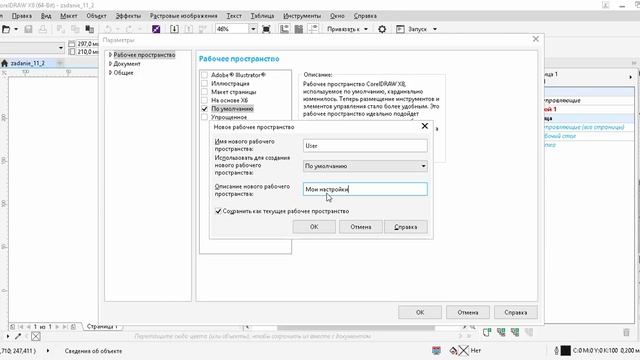Open the dropdown arrow next to Open icon

pyautogui.click(x=16, y=29)
